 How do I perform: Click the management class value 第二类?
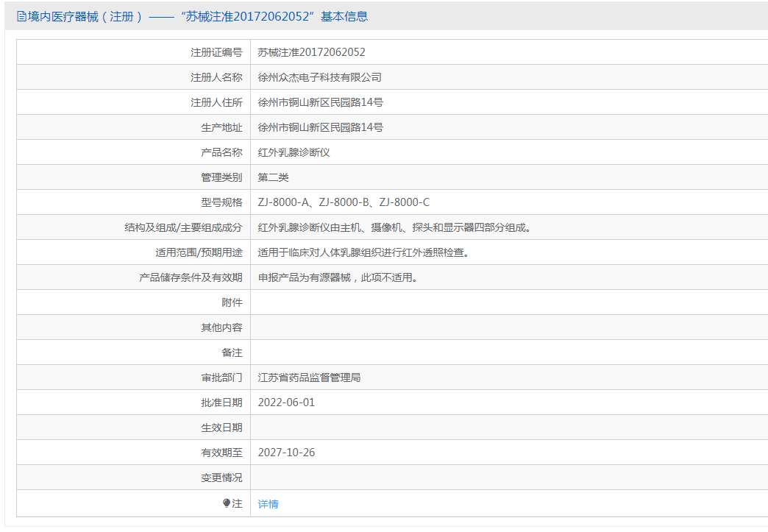(274, 177)
